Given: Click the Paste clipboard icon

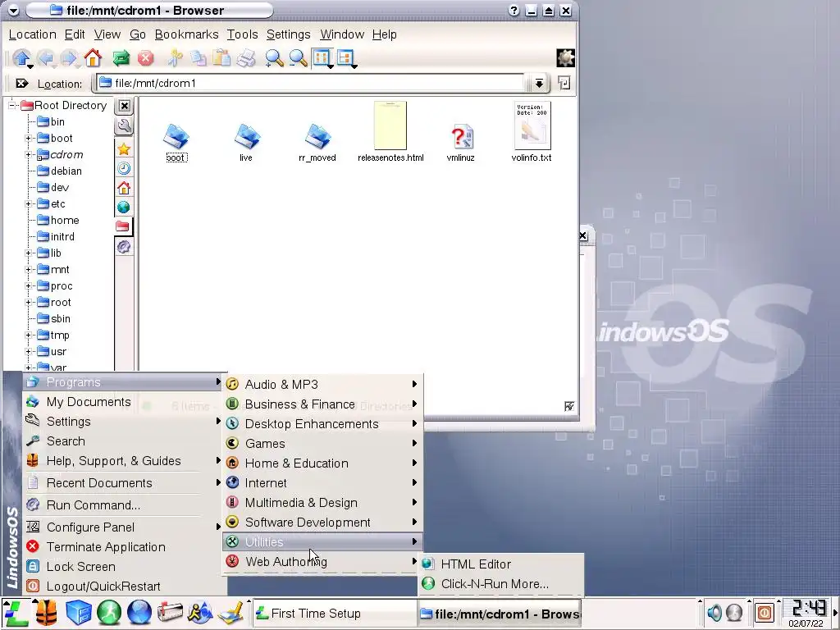Looking at the screenshot, I should tap(221, 58).
